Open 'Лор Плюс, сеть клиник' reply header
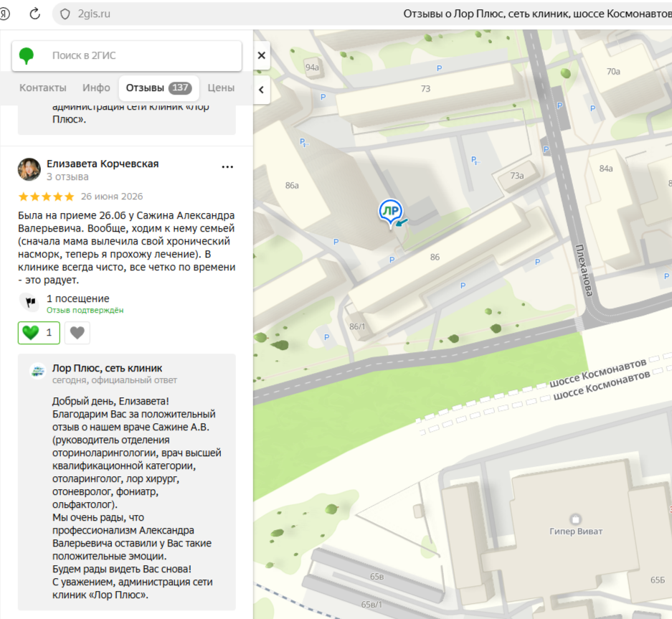672x619 pixels. tap(107, 368)
